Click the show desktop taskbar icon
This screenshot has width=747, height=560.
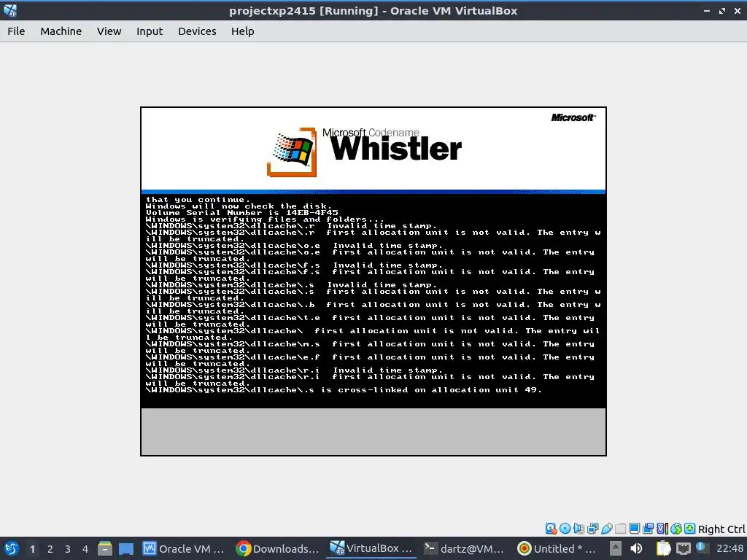click(x=125, y=548)
